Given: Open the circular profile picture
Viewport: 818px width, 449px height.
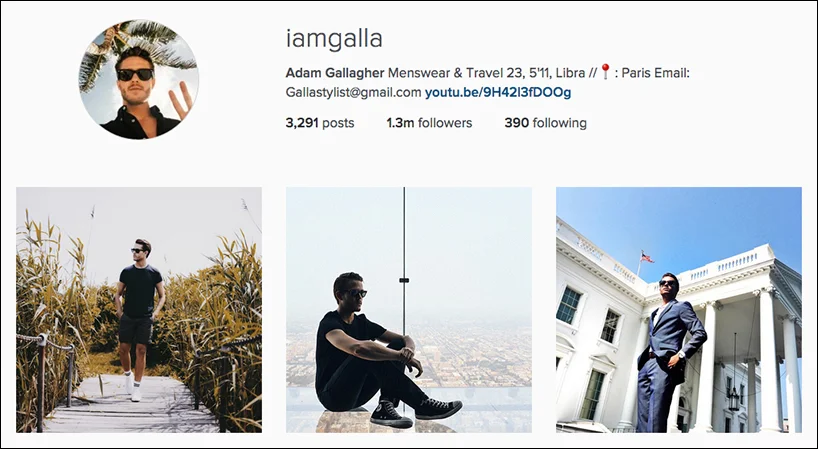Looking at the screenshot, I should click(139, 79).
